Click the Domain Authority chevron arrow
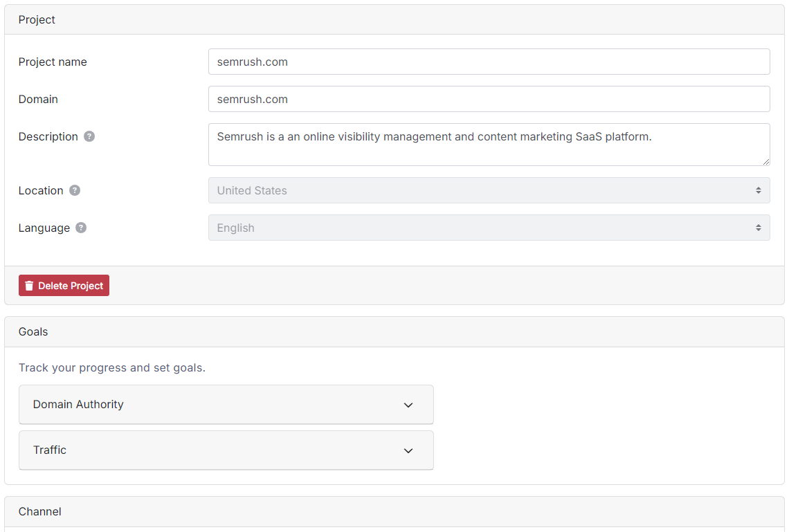 [408, 405]
